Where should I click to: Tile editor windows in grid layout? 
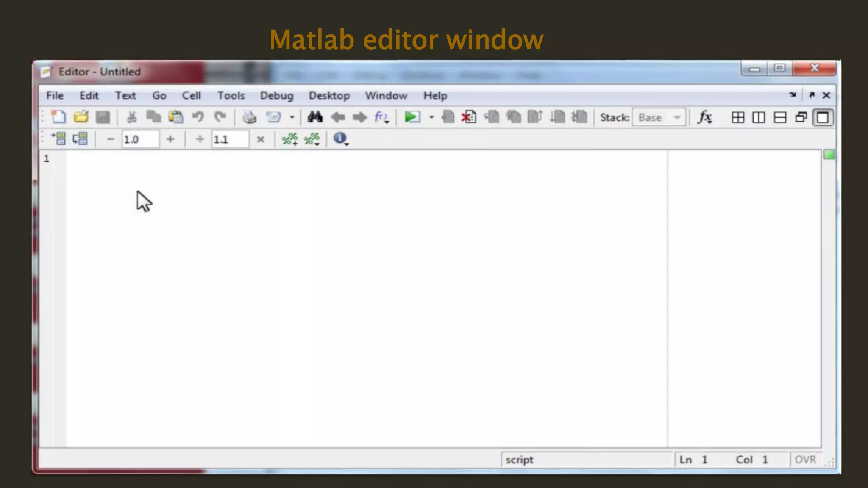[x=738, y=117]
